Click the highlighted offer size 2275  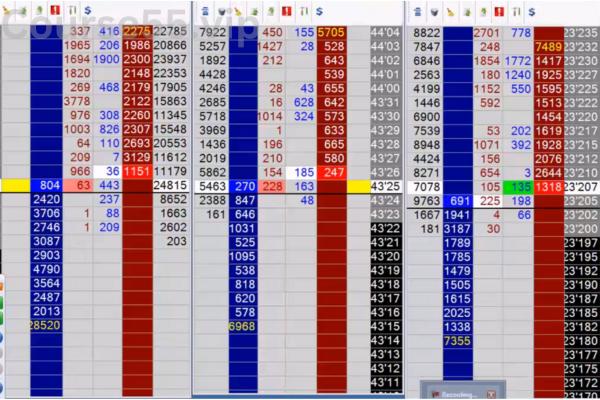coord(137,31)
